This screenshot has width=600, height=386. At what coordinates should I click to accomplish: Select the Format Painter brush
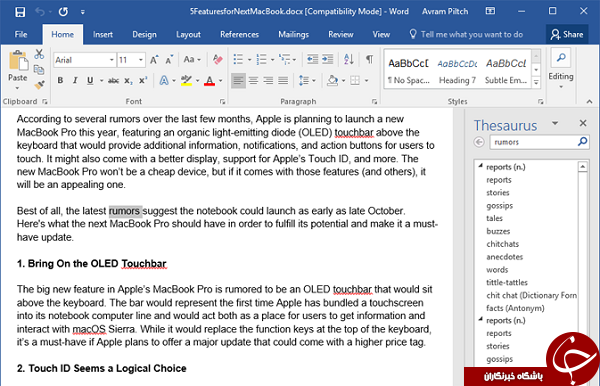(x=39, y=85)
